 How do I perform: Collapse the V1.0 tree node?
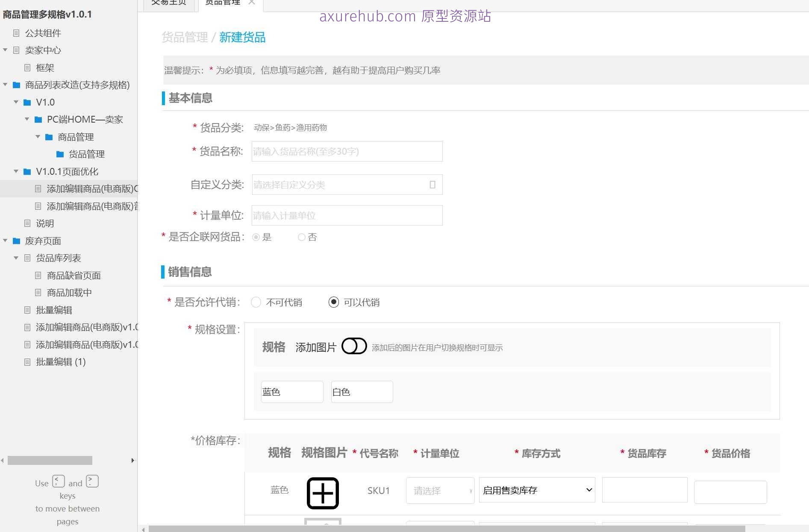point(16,102)
